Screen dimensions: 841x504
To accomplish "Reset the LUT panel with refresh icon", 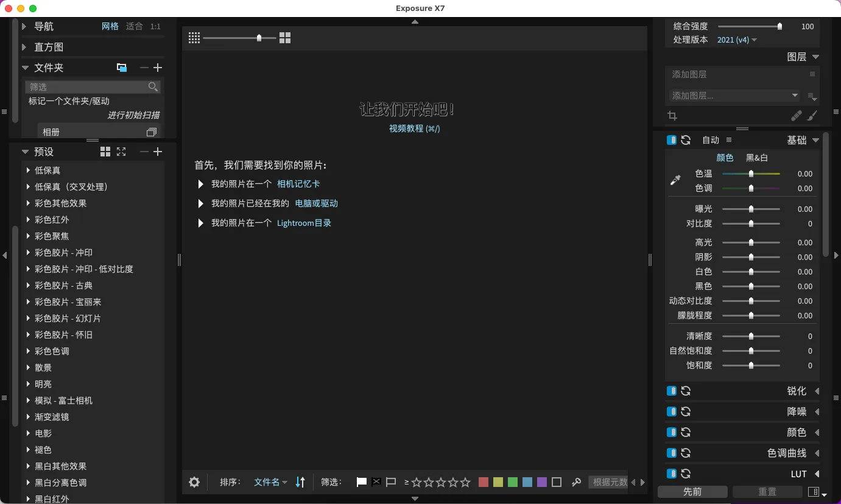I will [x=686, y=474].
